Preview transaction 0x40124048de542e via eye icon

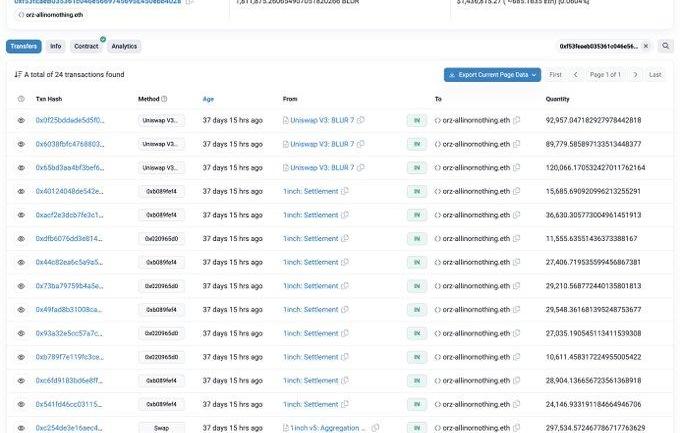[21, 191]
